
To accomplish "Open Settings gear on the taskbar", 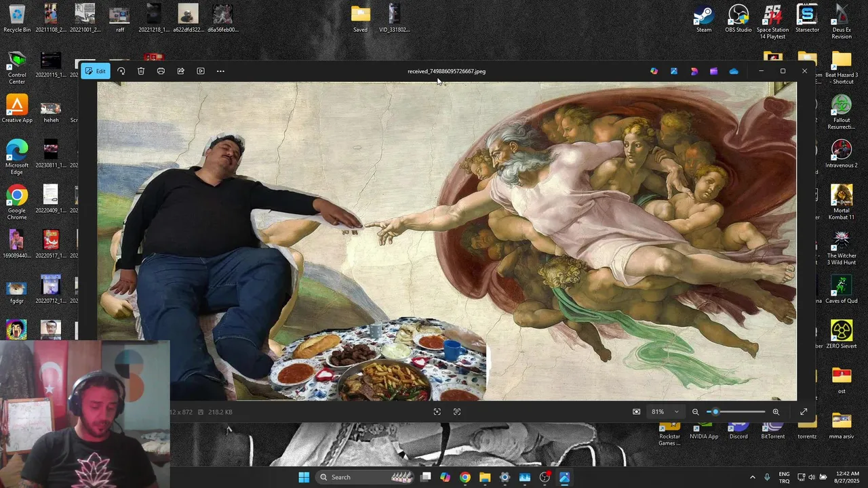I will pos(505,477).
